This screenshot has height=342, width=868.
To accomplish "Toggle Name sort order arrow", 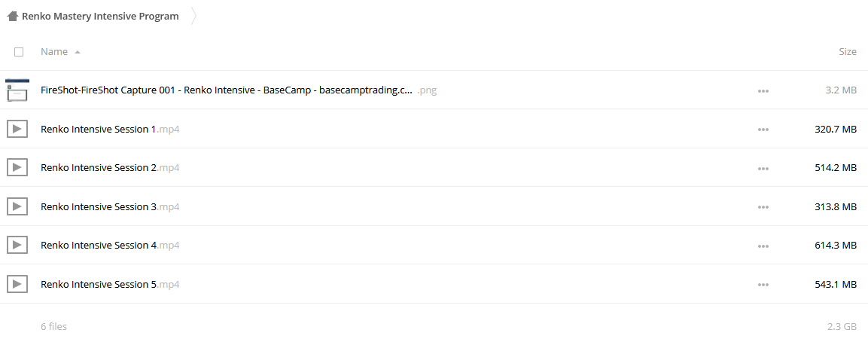I will pyautogui.click(x=78, y=52).
